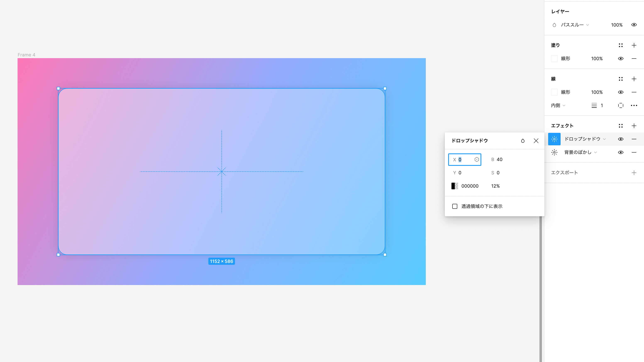Open the fill gradient color swatch
The height and width of the screenshot is (362, 644).
point(554,59)
